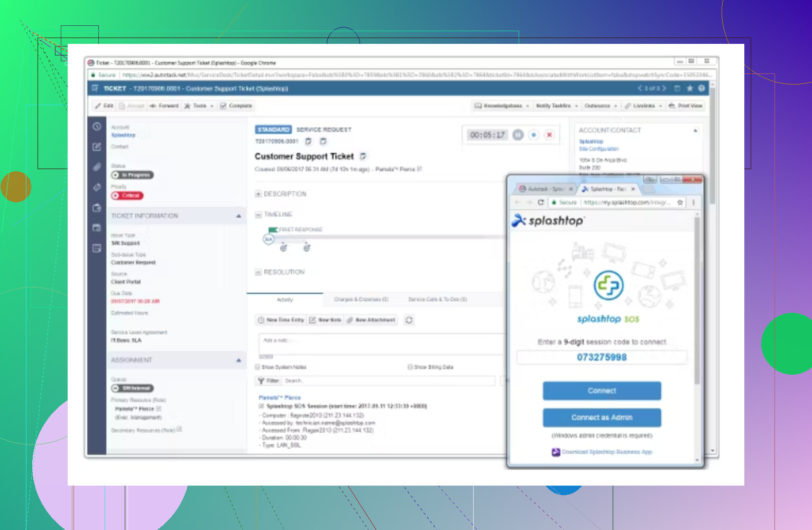Click the red stopwatch cancel icon

pos(549,135)
